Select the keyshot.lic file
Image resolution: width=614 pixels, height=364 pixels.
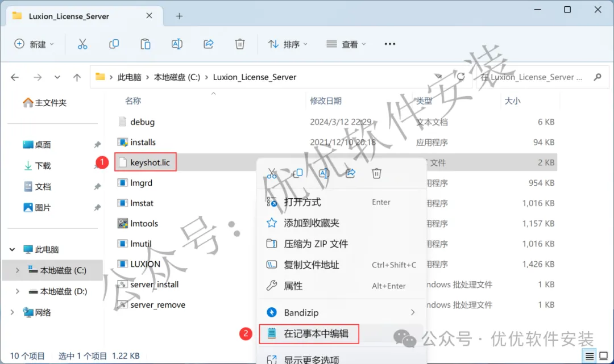click(x=150, y=162)
